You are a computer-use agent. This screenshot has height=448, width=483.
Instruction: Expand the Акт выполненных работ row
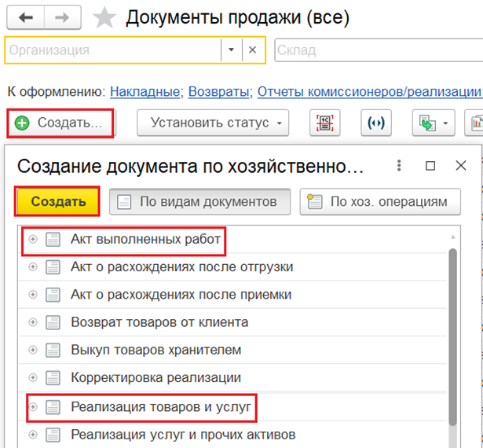33,239
